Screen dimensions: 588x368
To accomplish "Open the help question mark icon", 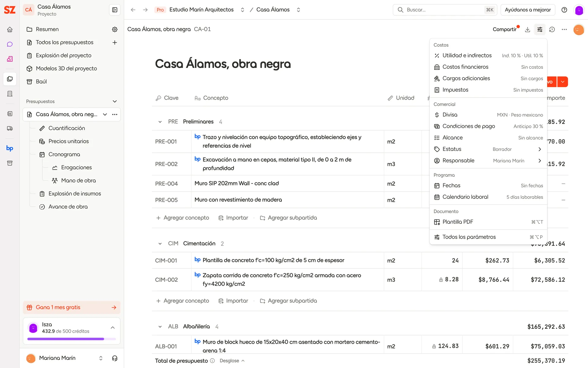I will pyautogui.click(x=564, y=10).
